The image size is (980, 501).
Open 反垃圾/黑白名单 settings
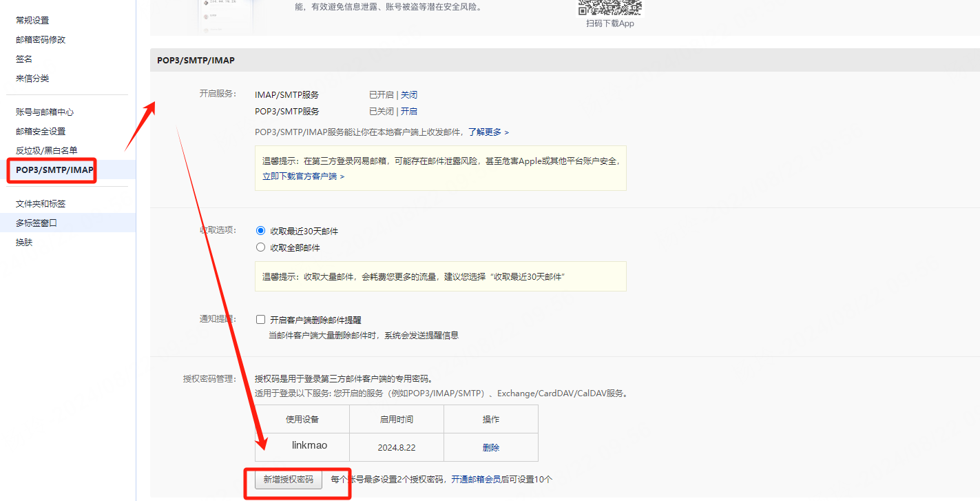(x=47, y=150)
